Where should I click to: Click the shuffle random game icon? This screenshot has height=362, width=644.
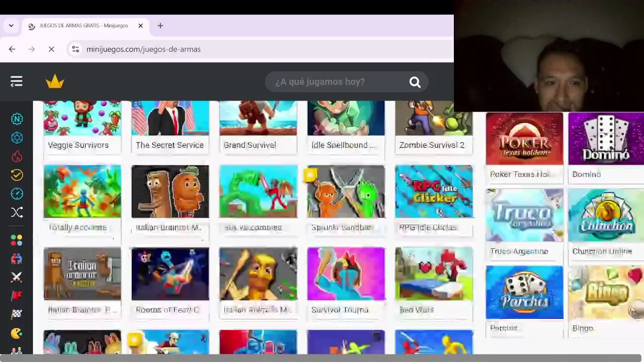point(17,212)
